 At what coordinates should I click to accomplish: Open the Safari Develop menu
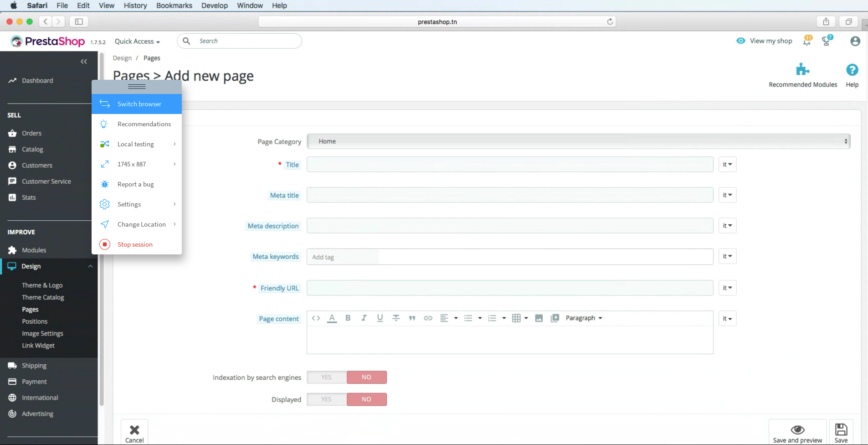(215, 5)
